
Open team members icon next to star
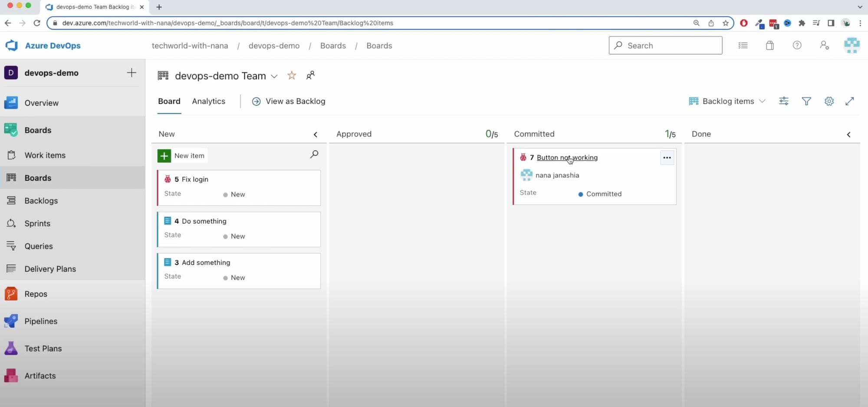(310, 76)
